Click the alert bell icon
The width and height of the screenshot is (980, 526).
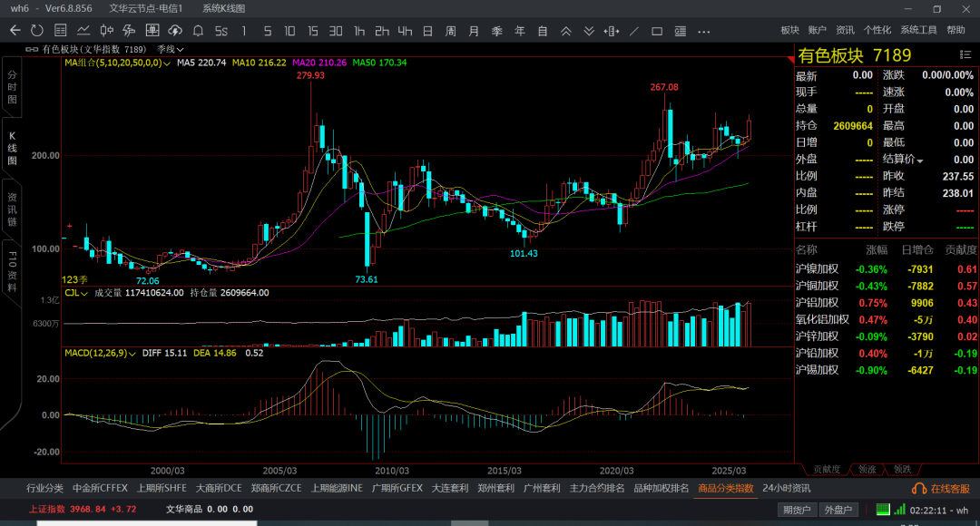tap(198, 31)
